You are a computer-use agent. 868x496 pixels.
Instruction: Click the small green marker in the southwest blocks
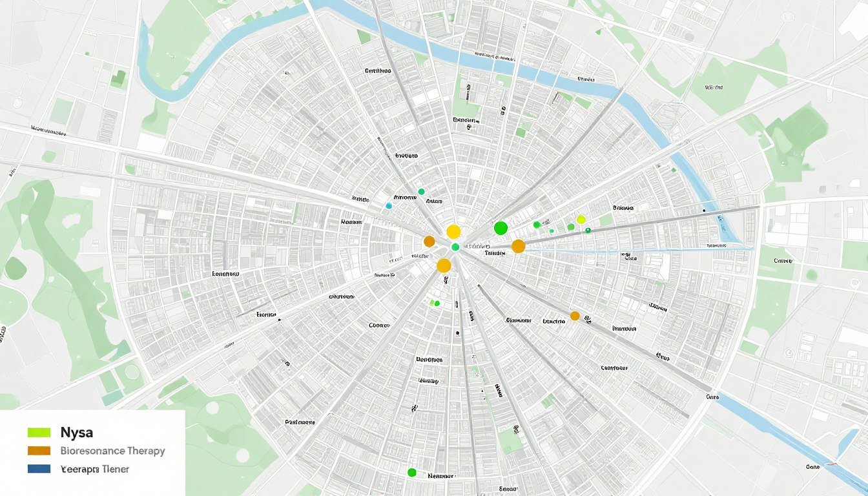tap(431, 302)
